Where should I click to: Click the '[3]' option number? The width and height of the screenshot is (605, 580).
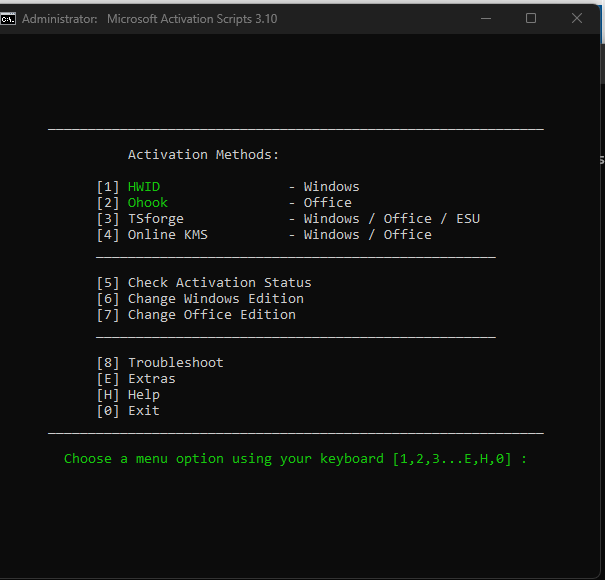(x=108, y=219)
